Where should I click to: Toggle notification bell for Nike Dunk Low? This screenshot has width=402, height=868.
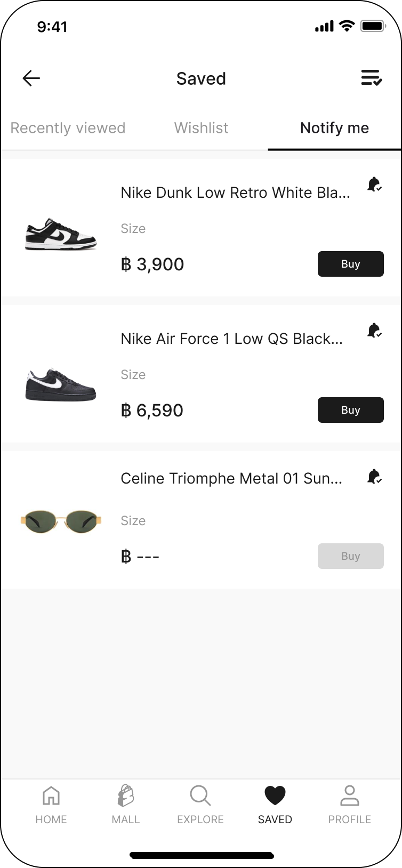pos(374,184)
